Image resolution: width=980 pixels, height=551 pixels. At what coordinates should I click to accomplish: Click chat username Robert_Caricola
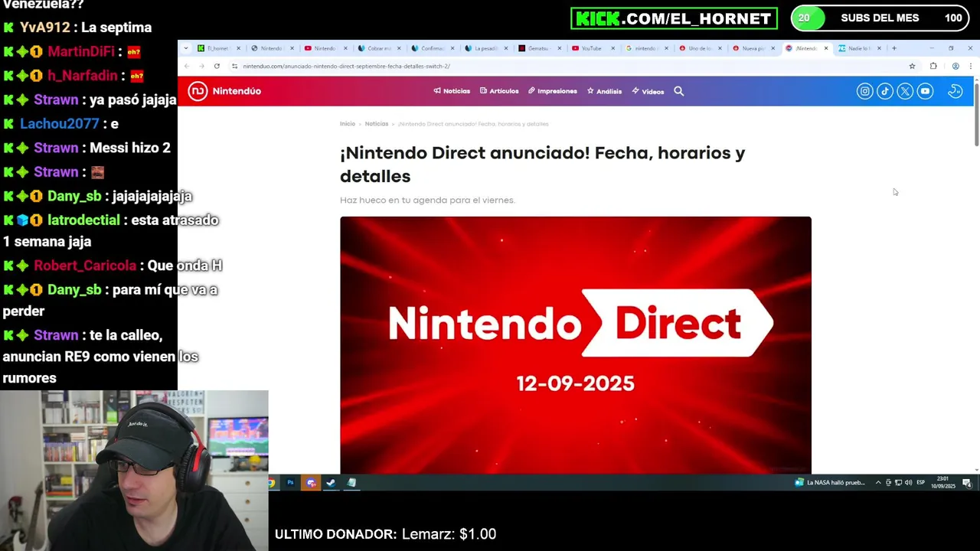[x=85, y=266]
